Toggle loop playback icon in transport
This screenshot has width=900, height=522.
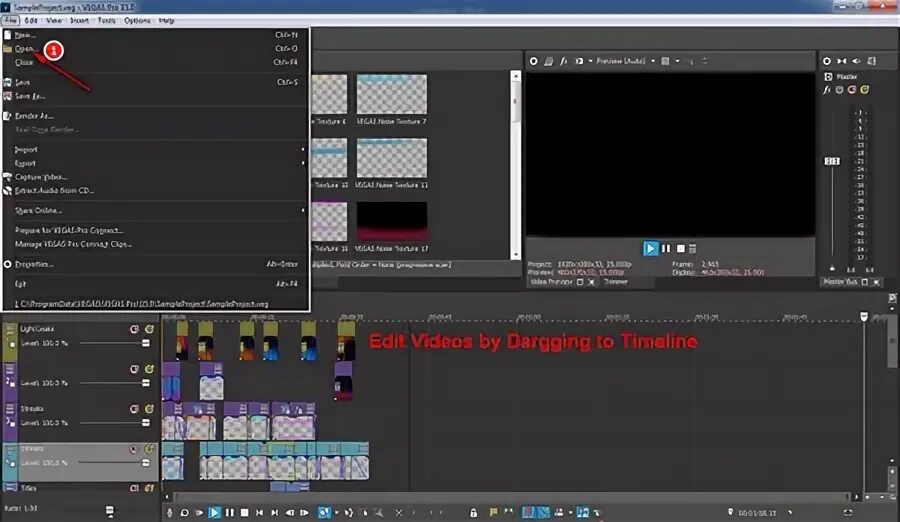[184, 512]
